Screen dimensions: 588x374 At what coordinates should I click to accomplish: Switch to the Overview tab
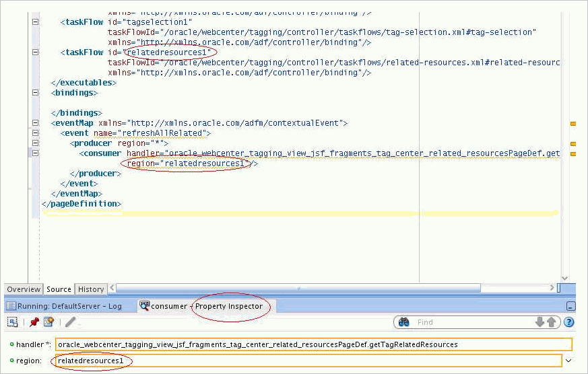24,289
